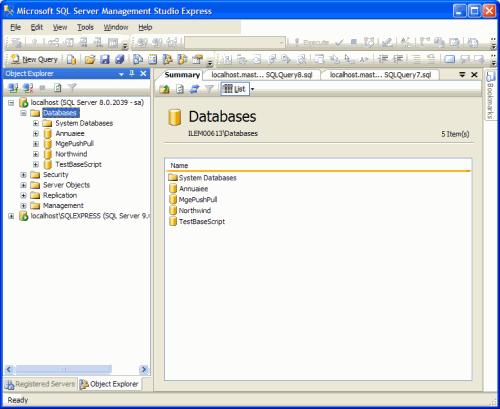Image resolution: width=500 pixels, height=409 pixels.
Task: Collapse the localhost (SQL Server 8.0.2039) node
Action: click(11, 103)
